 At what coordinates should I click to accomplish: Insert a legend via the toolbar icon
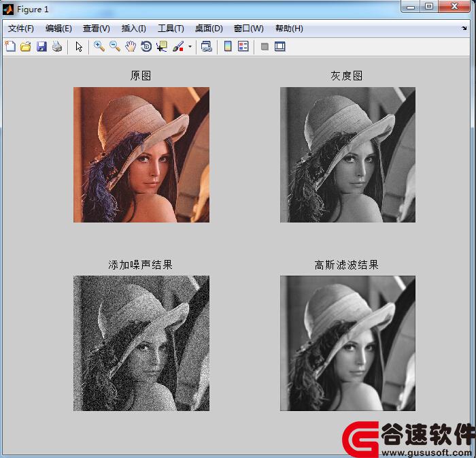tap(243, 46)
